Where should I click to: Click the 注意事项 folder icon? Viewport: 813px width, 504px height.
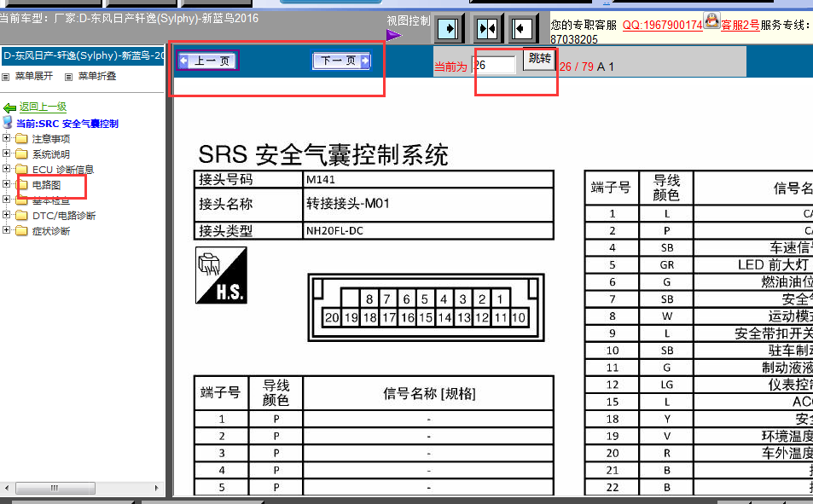pyautogui.click(x=21, y=138)
